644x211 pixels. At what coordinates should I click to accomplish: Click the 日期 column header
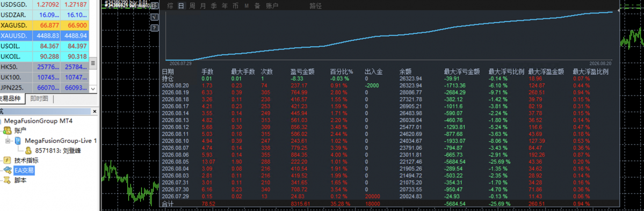click(x=168, y=71)
